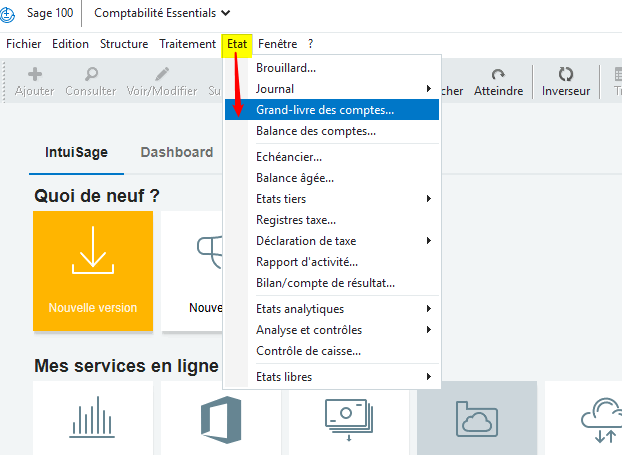The width and height of the screenshot is (622, 455).
Task: Click the Nouvelle version download tile
Action: point(93,271)
